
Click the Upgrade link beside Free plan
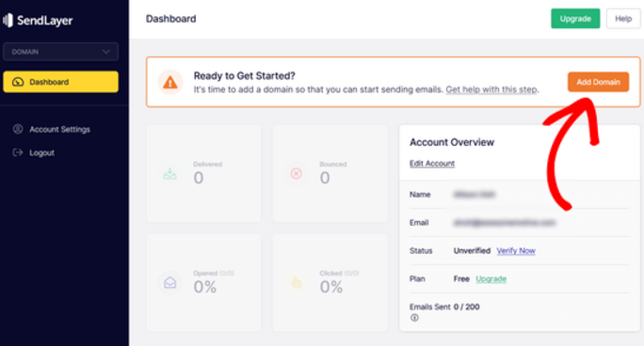[491, 278]
